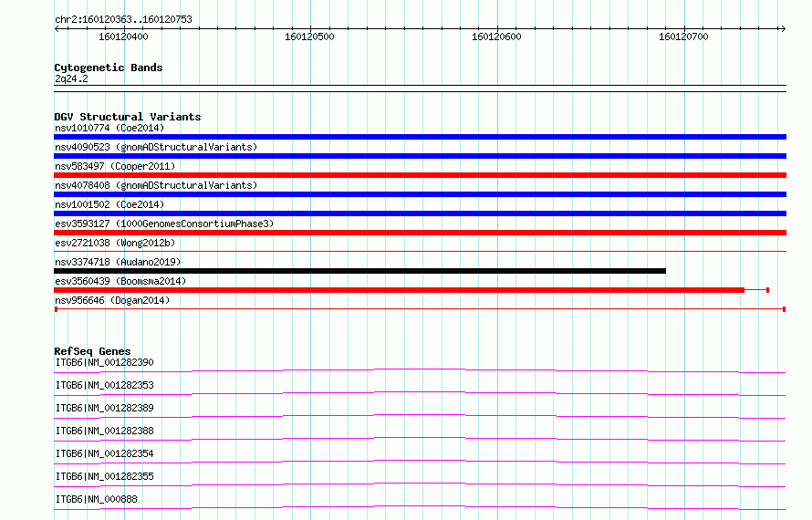
Task: Select the RefSeq Genes track title
Action: tap(92, 351)
